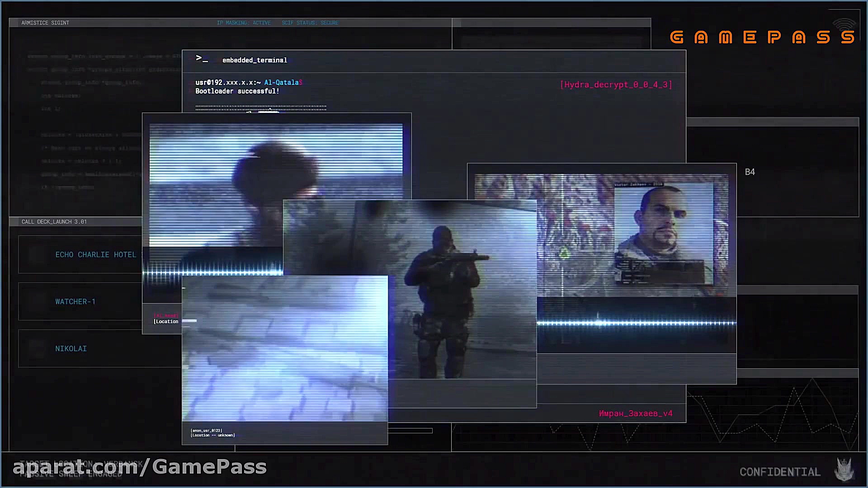This screenshot has width=868, height=488.
Task: Click the embedded_terminal window title
Action: [x=255, y=60]
